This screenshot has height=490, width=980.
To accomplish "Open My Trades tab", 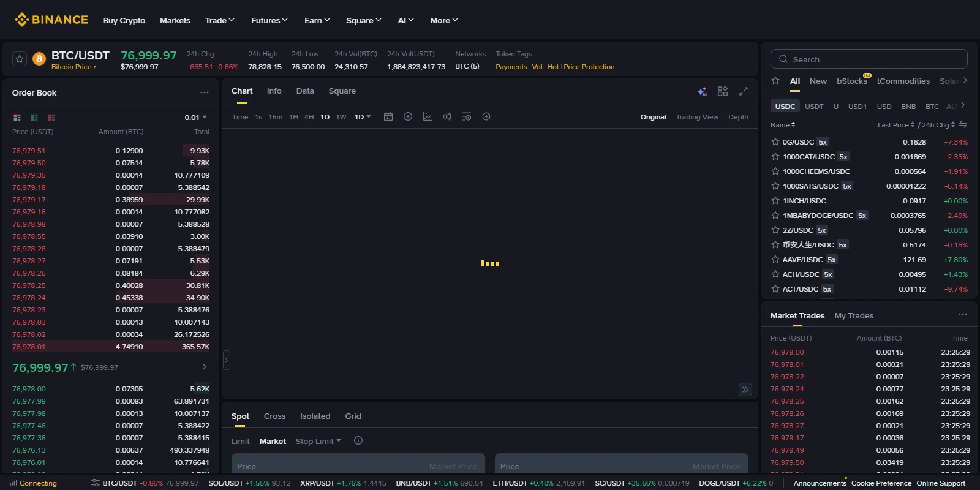I will coord(854,315).
